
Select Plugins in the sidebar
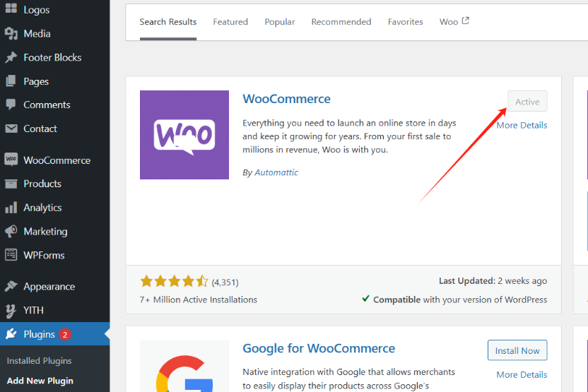(54, 334)
